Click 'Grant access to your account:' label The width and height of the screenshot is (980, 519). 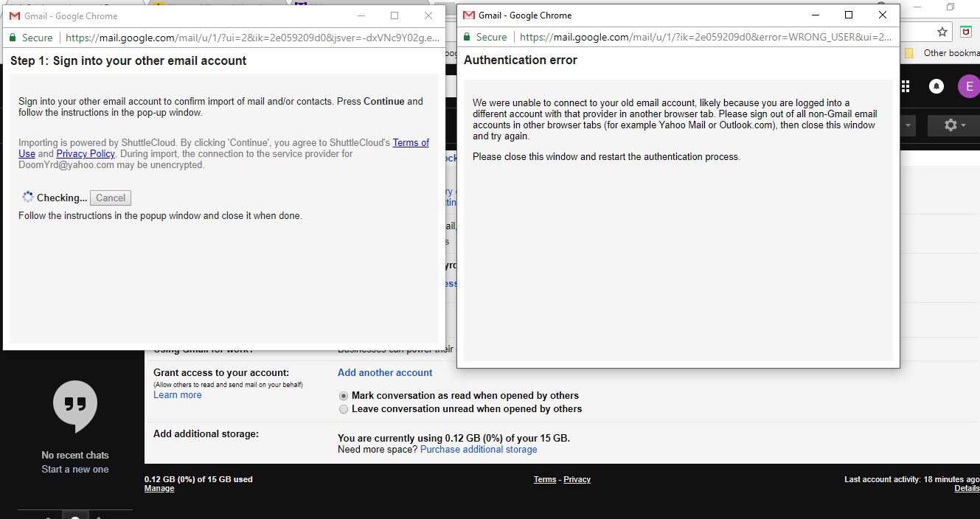pos(221,373)
